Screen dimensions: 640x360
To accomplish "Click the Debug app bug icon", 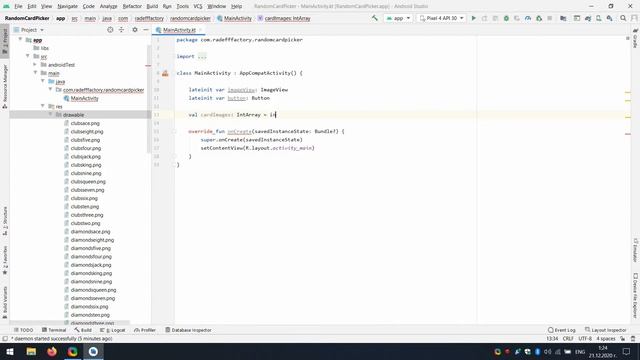I will tap(506, 18).
